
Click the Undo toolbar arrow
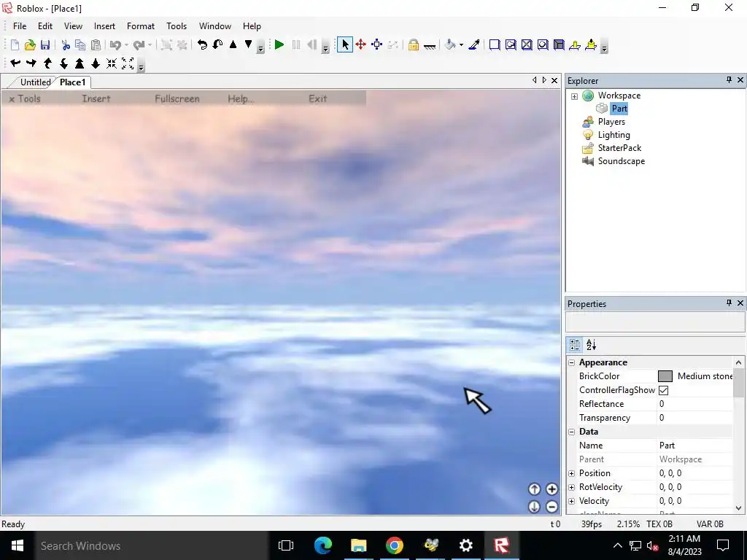coord(115,44)
